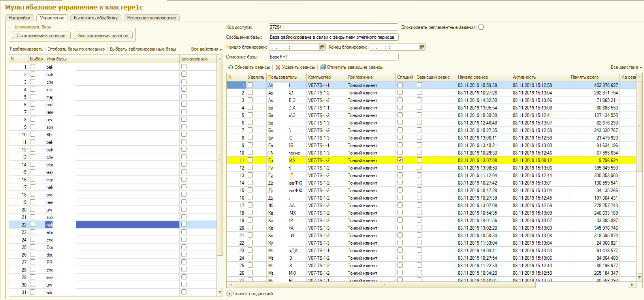Click Приложение column header
The width and height of the screenshot is (644, 300).
point(371,77)
